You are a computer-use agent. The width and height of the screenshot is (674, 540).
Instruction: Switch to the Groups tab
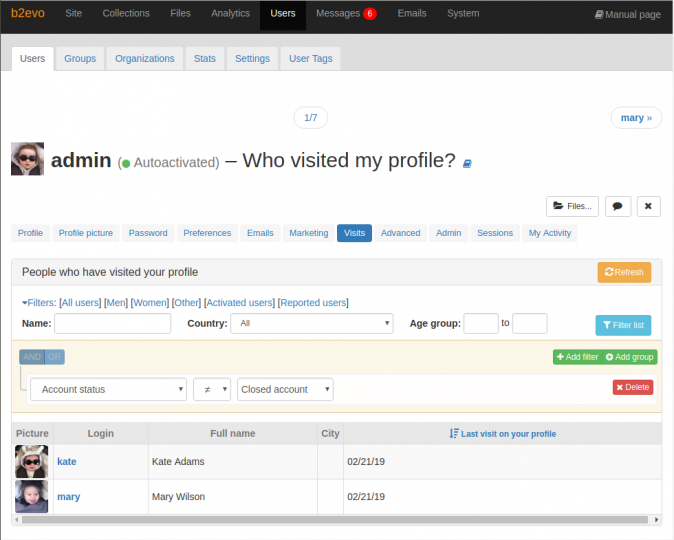click(80, 58)
